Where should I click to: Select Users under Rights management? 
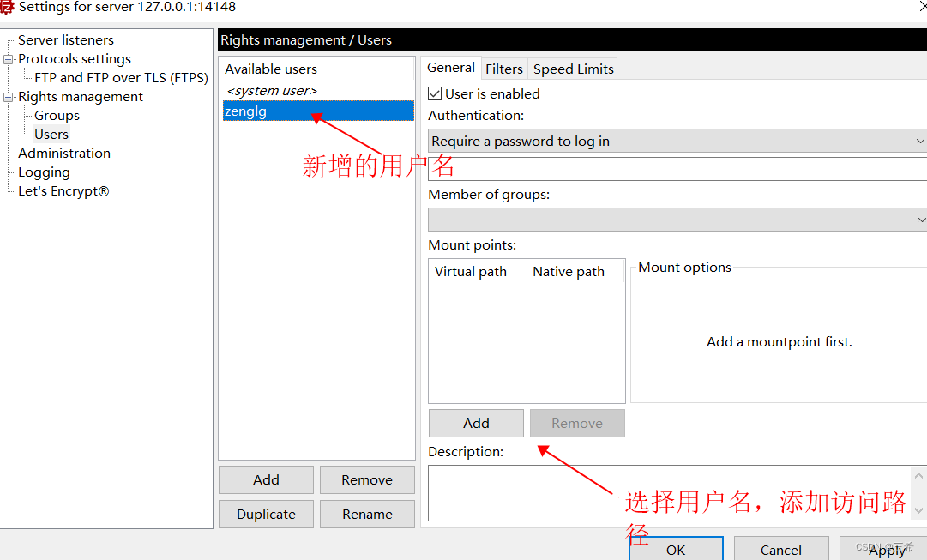point(51,135)
